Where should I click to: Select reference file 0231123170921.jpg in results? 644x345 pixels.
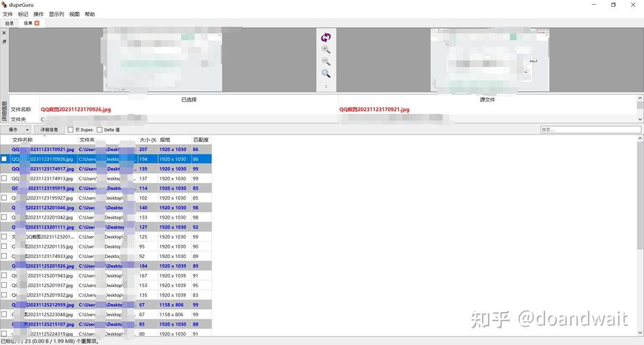[106, 149]
